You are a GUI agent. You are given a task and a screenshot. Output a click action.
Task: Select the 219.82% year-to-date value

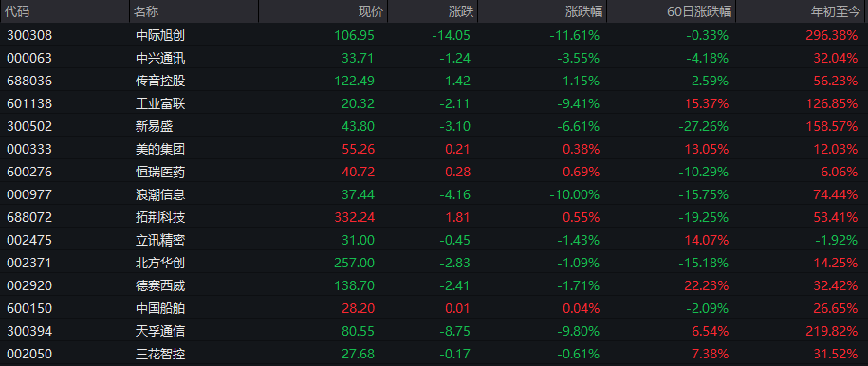[831, 331]
